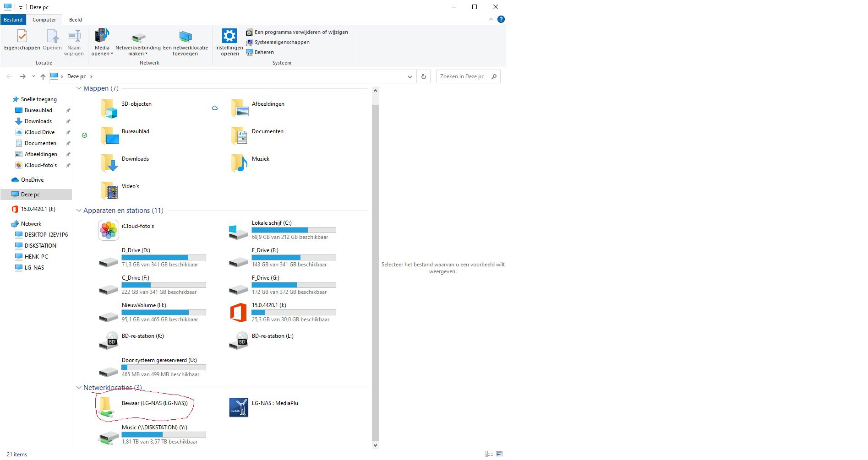The height and width of the screenshot is (460, 868).
Task: Select D_Drive (D:) drive icon
Action: click(x=109, y=261)
